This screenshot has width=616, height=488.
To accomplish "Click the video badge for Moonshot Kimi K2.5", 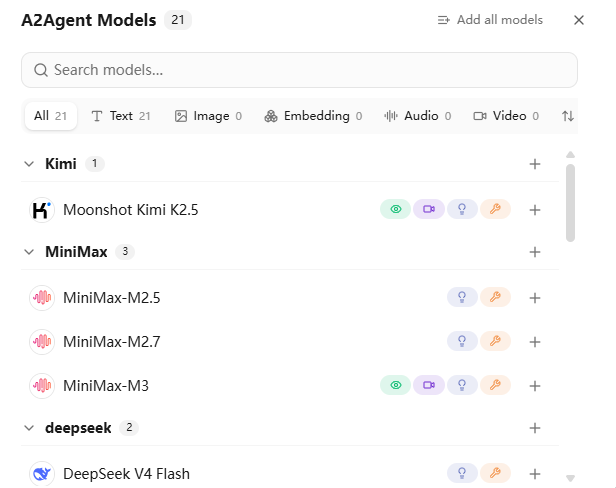I will [x=429, y=209].
